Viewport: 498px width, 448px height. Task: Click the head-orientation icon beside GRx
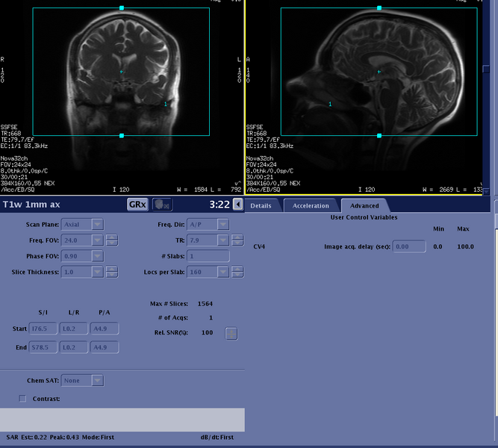(x=162, y=205)
